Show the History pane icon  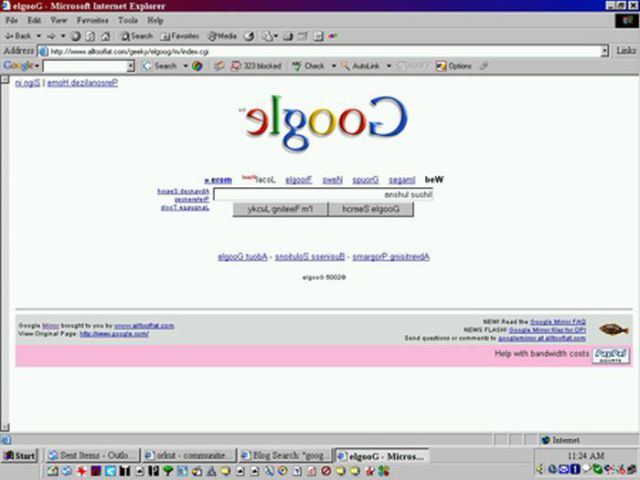[x=249, y=36]
